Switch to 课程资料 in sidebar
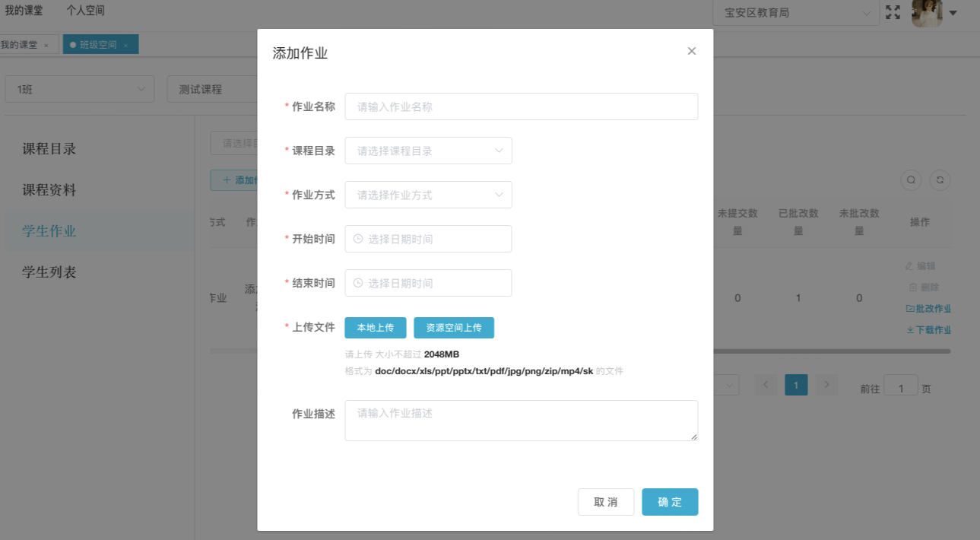The width and height of the screenshot is (980, 540). [49, 190]
